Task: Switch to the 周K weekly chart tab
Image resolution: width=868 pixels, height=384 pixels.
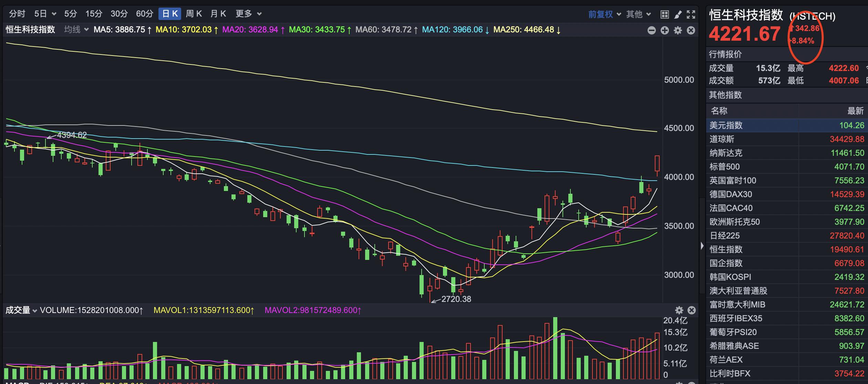Action: tap(194, 14)
